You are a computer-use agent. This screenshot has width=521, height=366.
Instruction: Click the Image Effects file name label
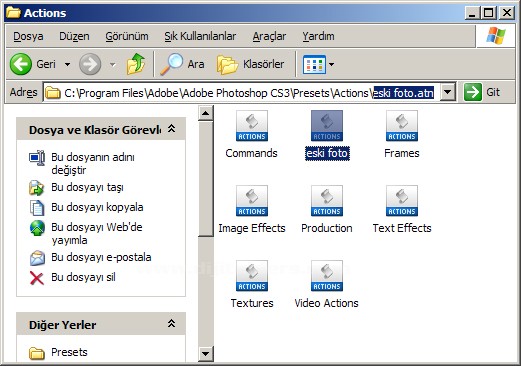pyautogui.click(x=252, y=228)
